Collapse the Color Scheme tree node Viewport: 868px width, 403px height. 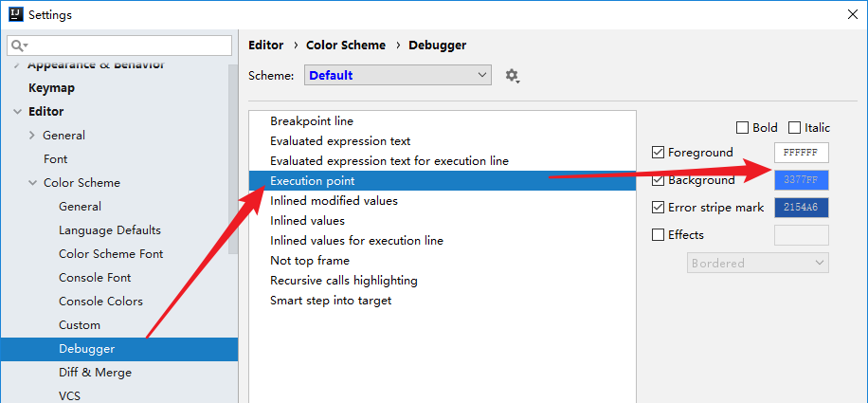pos(33,183)
